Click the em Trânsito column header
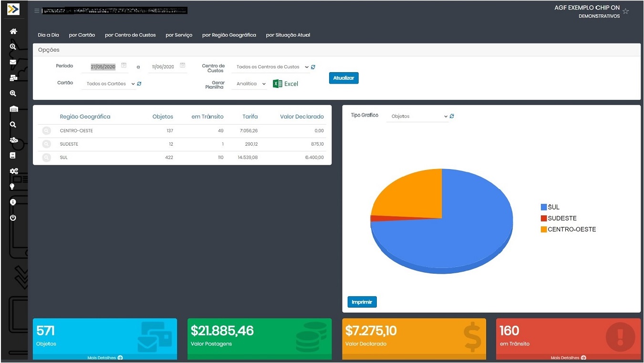The image size is (644, 363). (x=208, y=117)
